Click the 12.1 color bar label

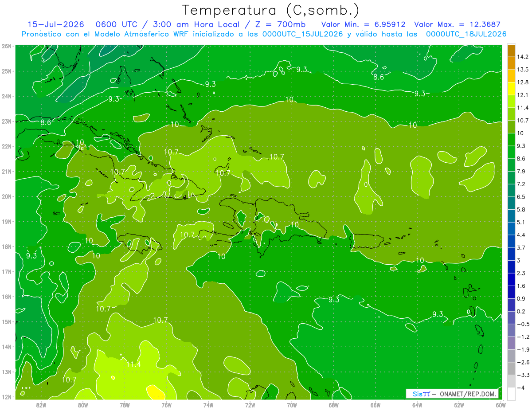pyautogui.click(x=523, y=95)
